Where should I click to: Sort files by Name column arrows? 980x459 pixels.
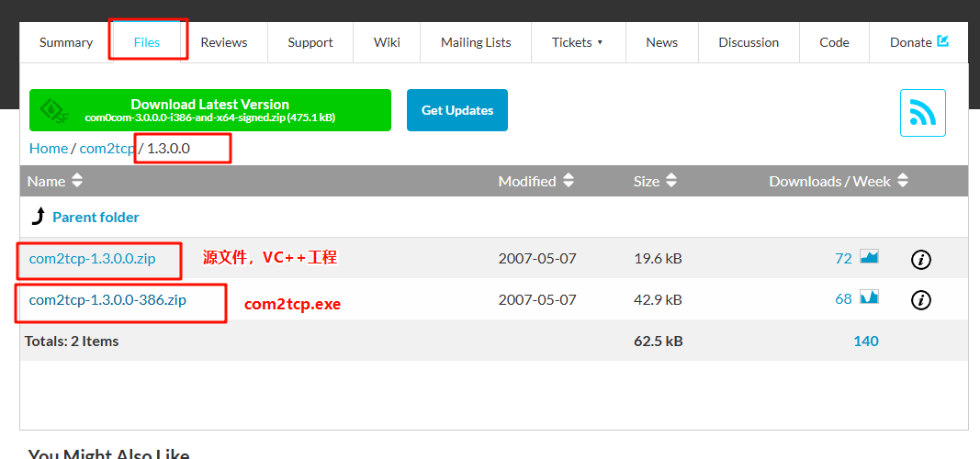click(x=77, y=182)
